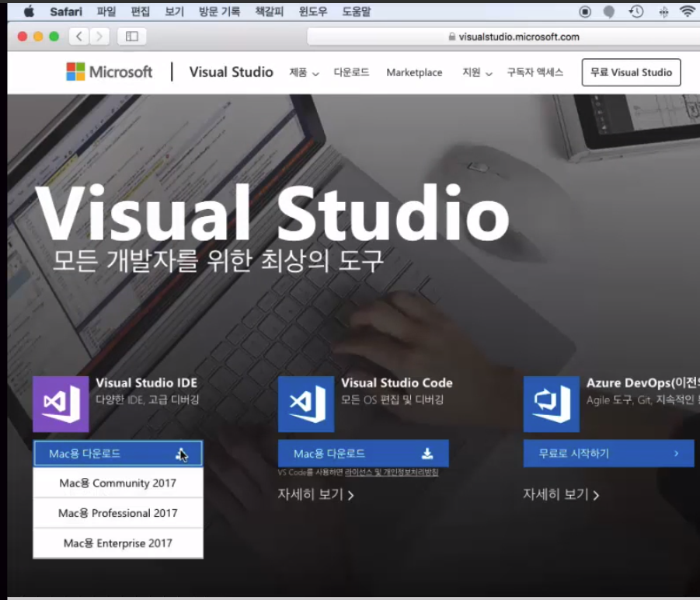This screenshot has height=600, width=700.
Task: Expand the 지원 dropdown in navigation
Action: click(477, 72)
